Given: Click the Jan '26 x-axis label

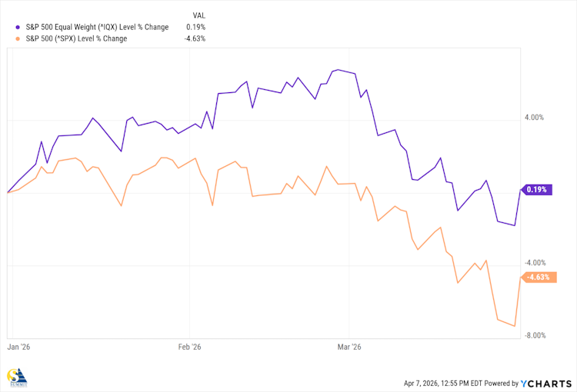Looking at the screenshot, I should point(18,347).
